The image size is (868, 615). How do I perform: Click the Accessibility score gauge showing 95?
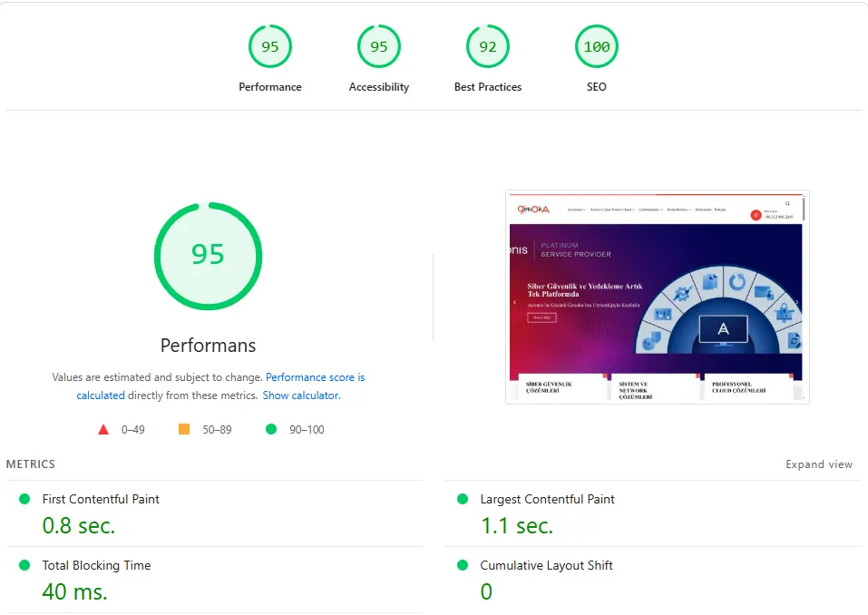[x=379, y=47]
